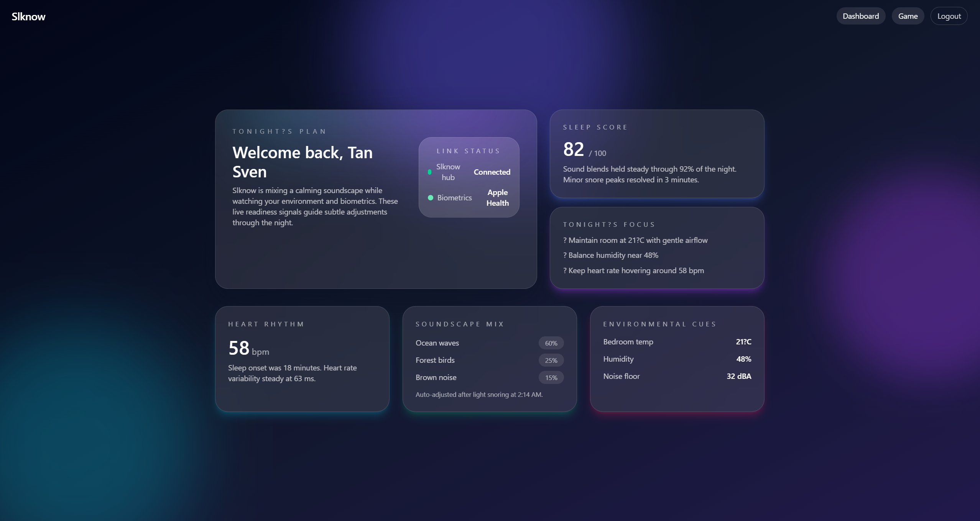Open the Game nav item
This screenshot has height=521, width=980.
click(x=908, y=16)
